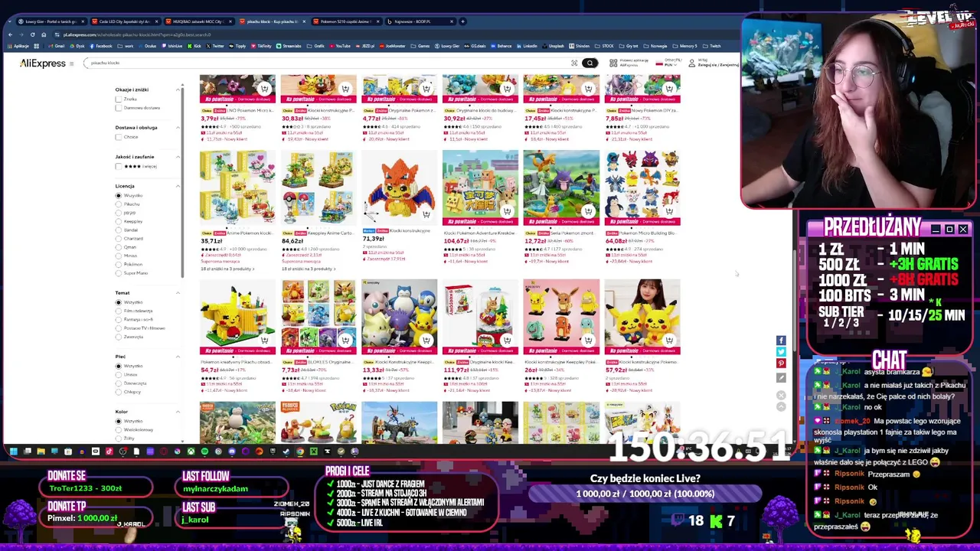Add Klocki Pokemon Adventure Kreskow to cart
The width and height of the screenshot is (980, 551).
coord(507,211)
